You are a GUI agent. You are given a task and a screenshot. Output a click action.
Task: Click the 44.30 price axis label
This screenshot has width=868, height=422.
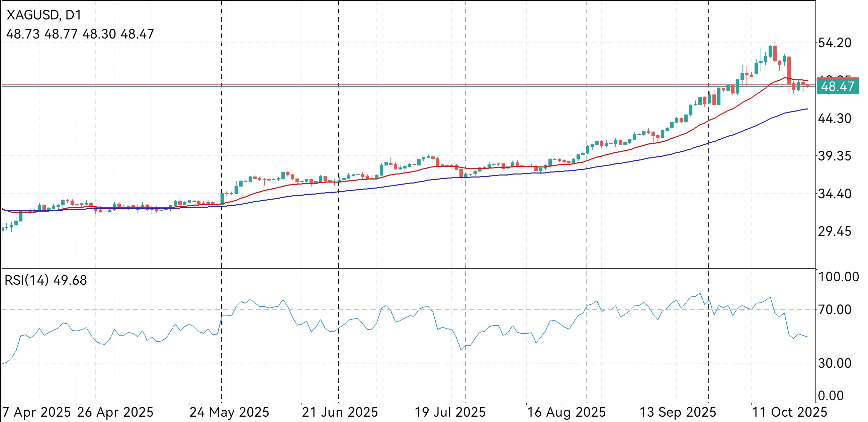[834, 119]
